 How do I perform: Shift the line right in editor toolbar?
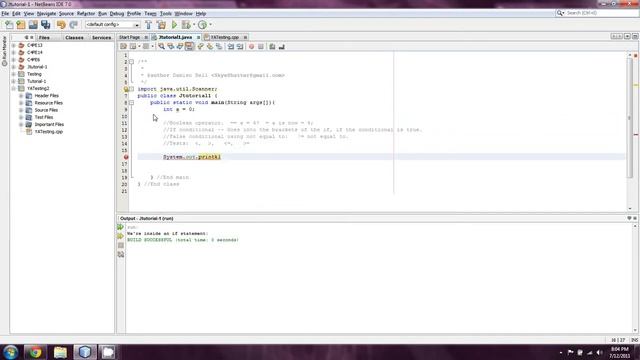[x=240, y=47]
